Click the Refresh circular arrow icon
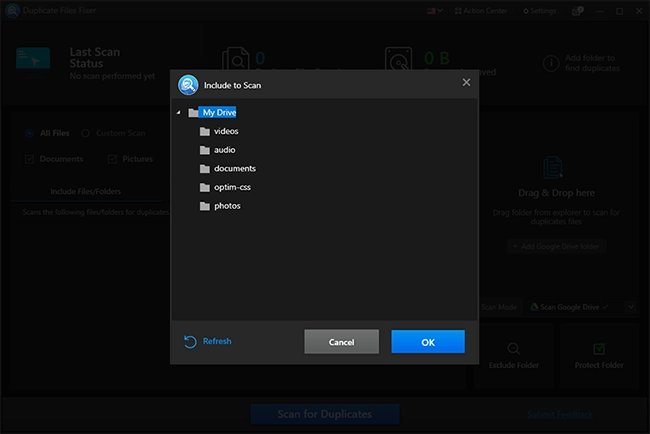The image size is (650, 434). tap(190, 342)
